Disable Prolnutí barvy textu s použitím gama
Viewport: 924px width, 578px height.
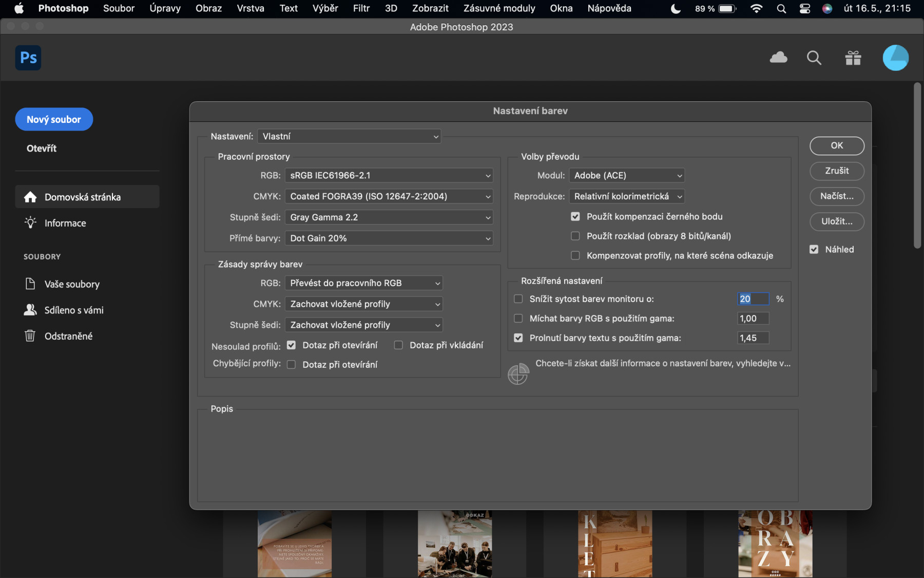(518, 338)
